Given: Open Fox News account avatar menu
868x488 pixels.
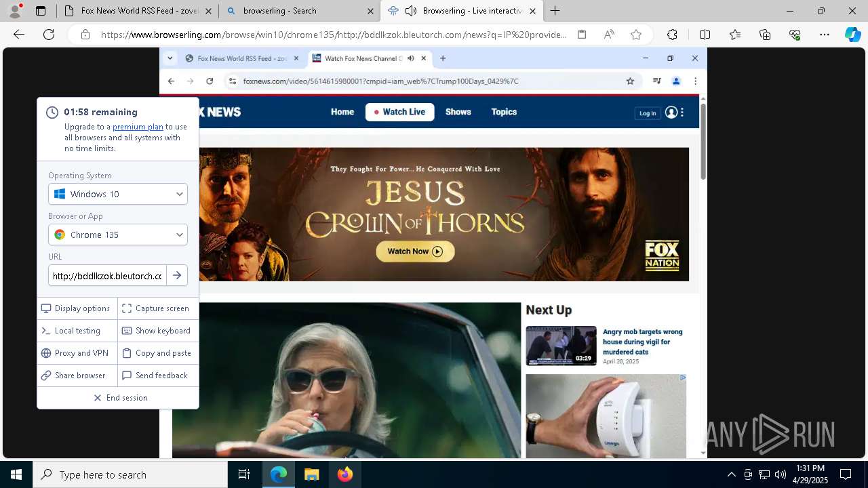Looking at the screenshot, I should 671,113.
